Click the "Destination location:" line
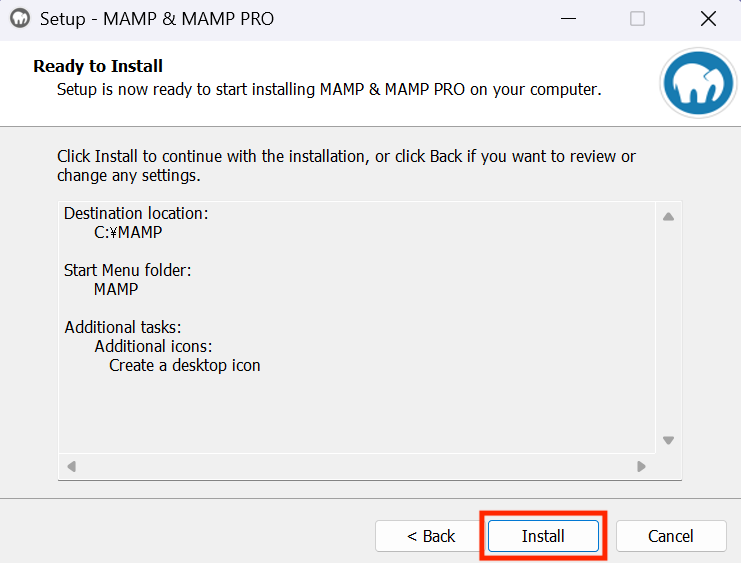 tap(136, 214)
